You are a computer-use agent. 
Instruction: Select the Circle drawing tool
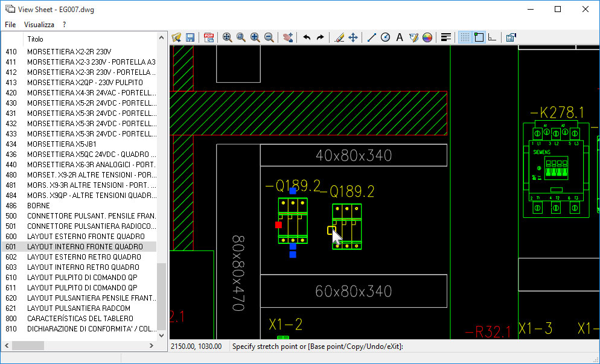[386, 37]
